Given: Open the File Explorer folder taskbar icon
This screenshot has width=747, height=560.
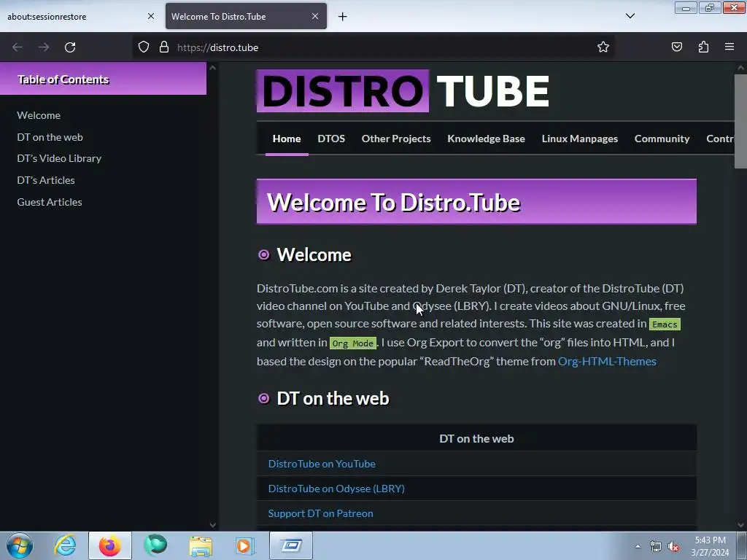Looking at the screenshot, I should point(201,545).
